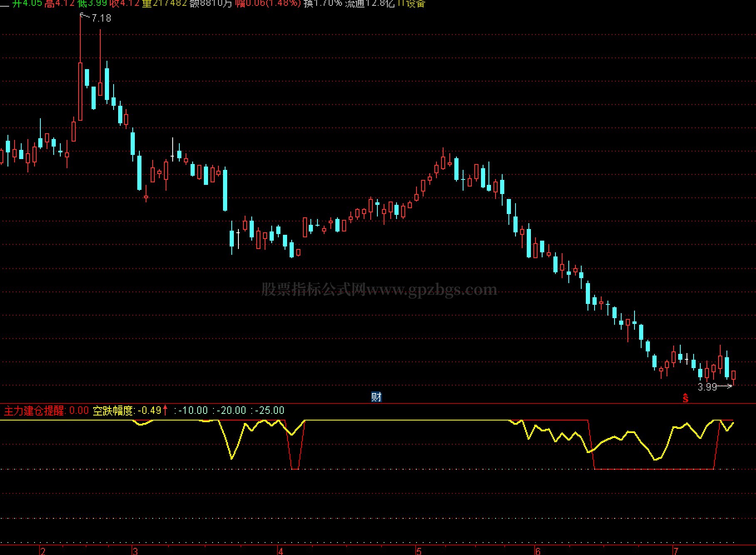Click the blue 财 finance marker icon
Screen dimensions: 756x555
coord(376,397)
